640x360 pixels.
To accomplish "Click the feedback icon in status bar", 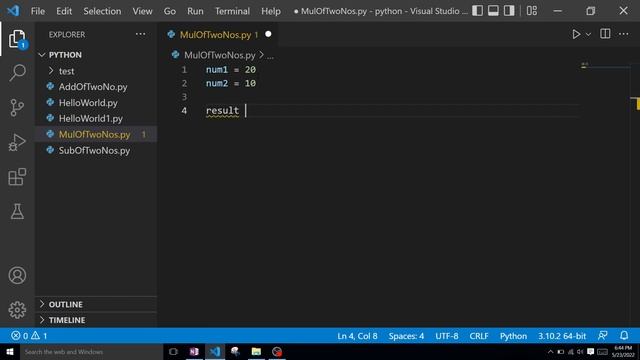I will tap(602, 336).
